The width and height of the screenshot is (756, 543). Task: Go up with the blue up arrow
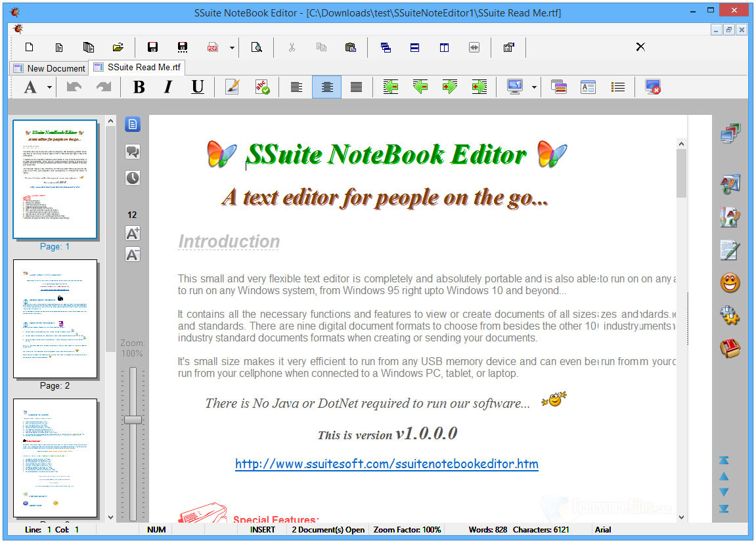[724, 477]
